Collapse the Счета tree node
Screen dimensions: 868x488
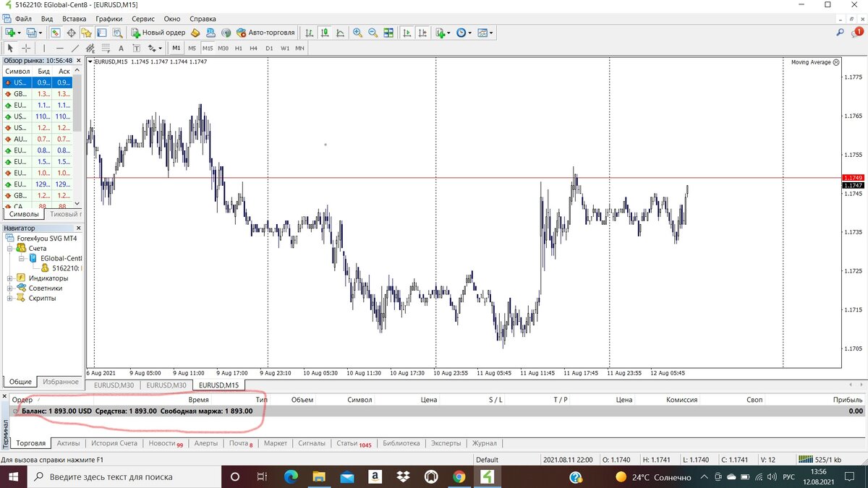tap(9, 248)
